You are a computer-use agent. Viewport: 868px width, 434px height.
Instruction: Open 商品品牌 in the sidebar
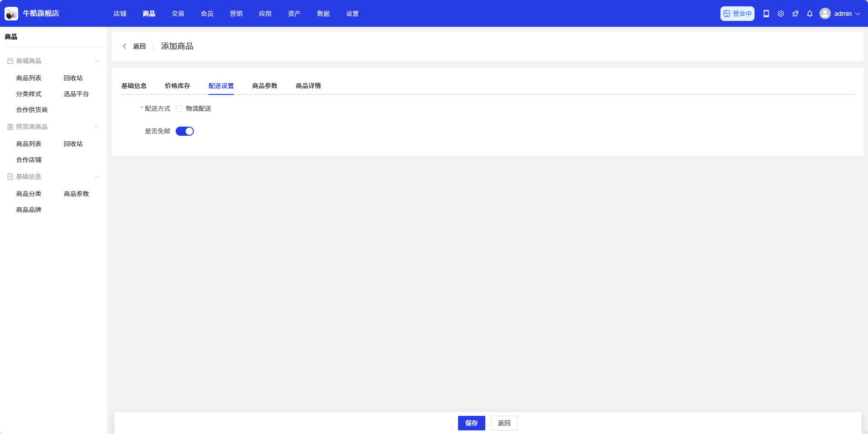[x=29, y=210]
